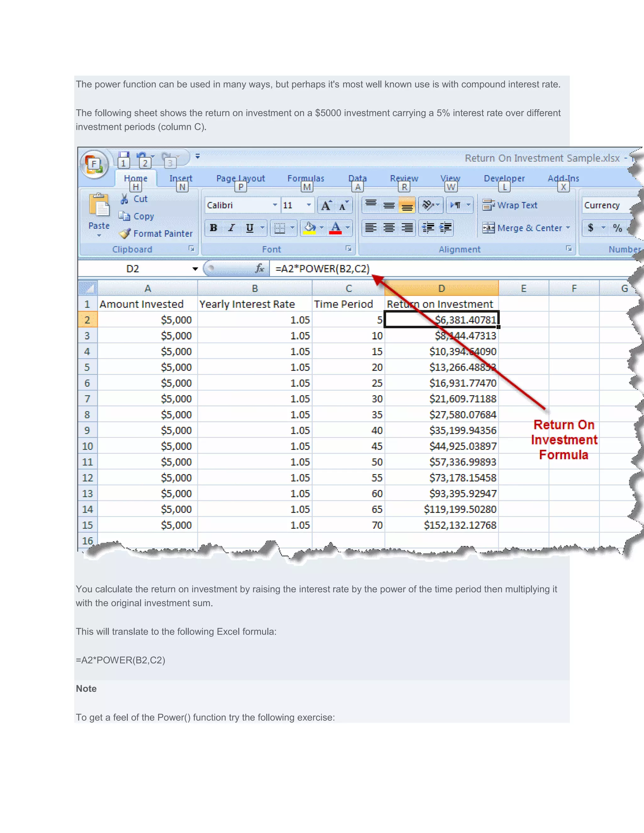Open the Add-Ins ribbon tab
Viewport: 644px width, 833px height.
click(x=563, y=178)
